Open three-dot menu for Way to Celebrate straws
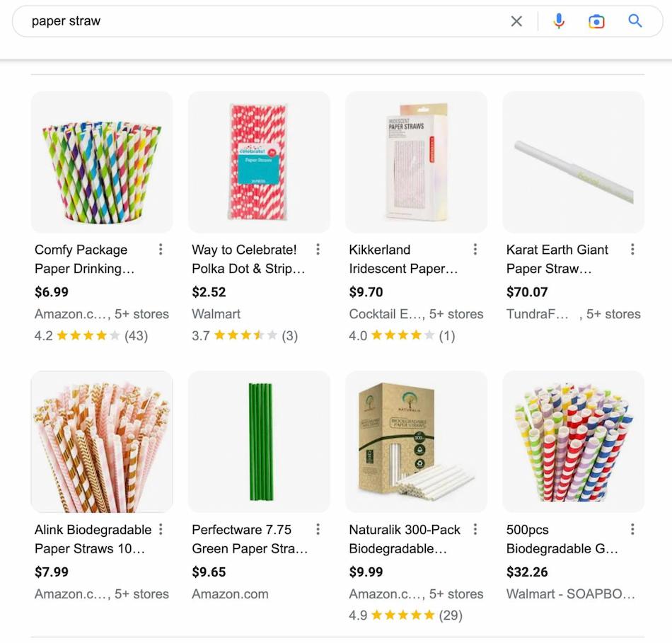672x643 pixels. 318,249
